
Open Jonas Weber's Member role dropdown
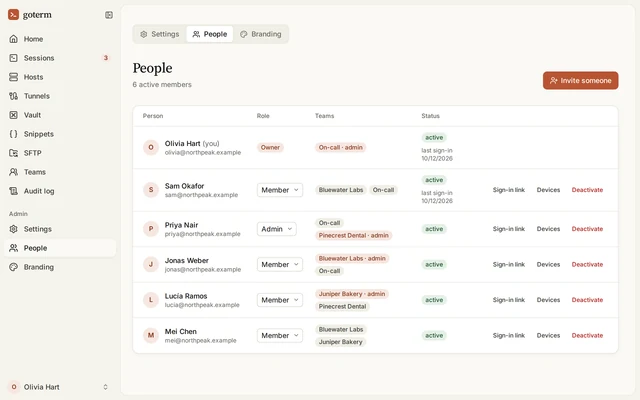pos(280,264)
